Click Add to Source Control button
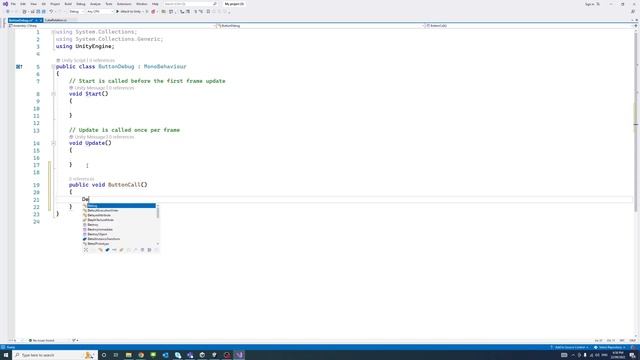The width and height of the screenshot is (640, 360). pos(569,347)
